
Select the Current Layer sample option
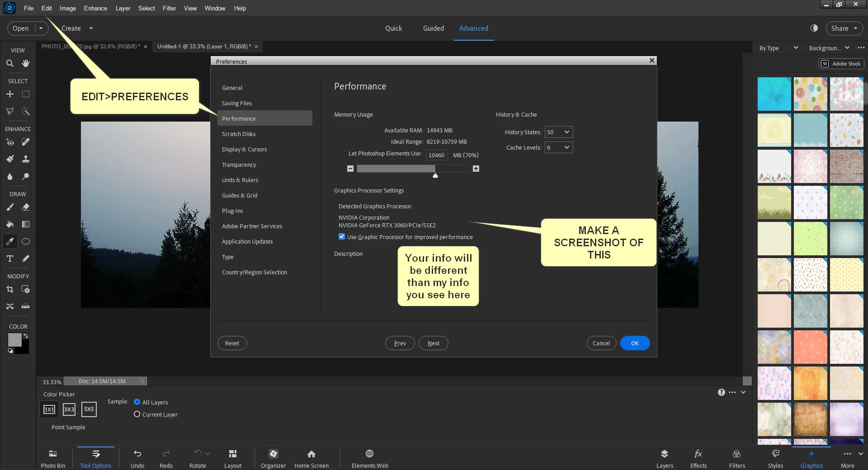click(x=137, y=414)
